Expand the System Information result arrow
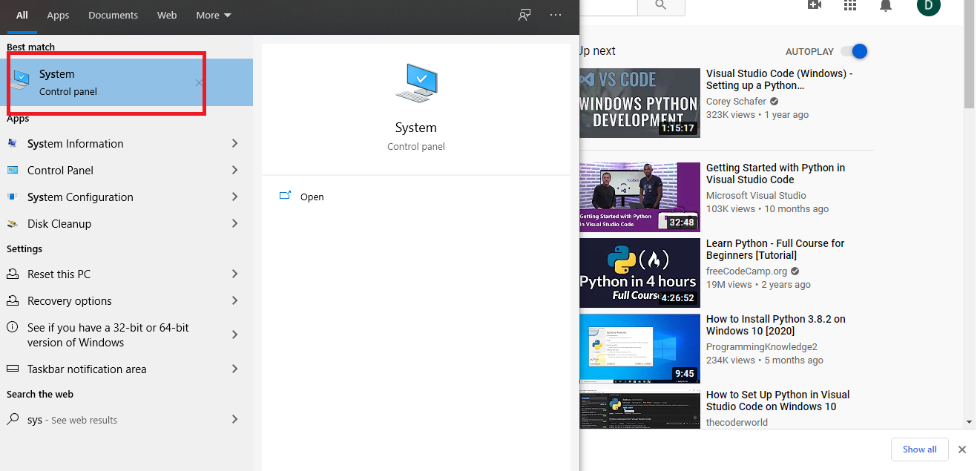Viewport: 980px width, 471px height. (x=234, y=143)
